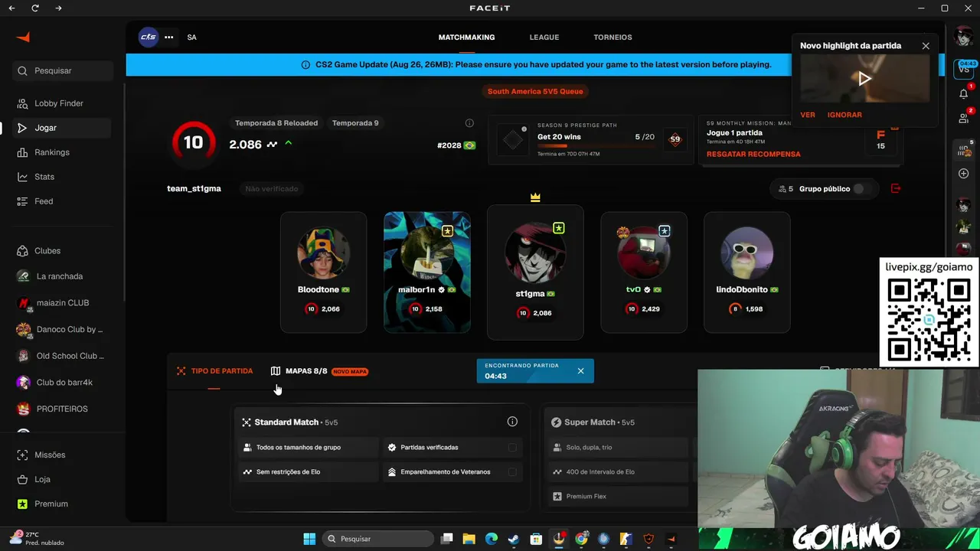Select the Tipo de Partida tab

(x=214, y=371)
